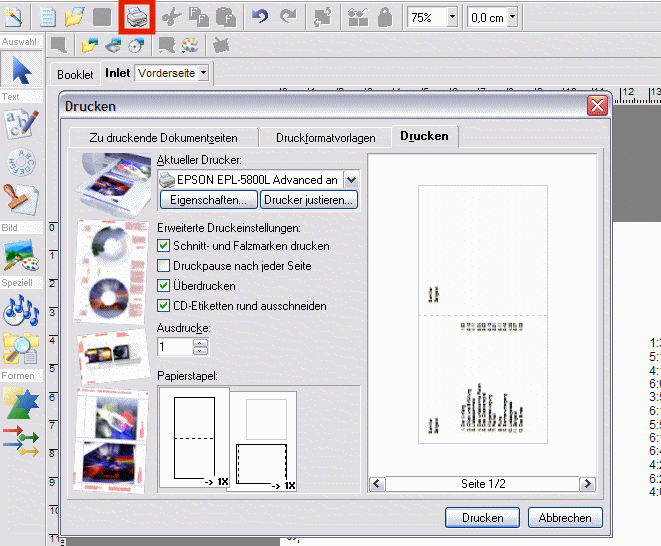The image size is (661, 546).
Task: Expand the 75% zoom dropdown
Action: (x=452, y=17)
